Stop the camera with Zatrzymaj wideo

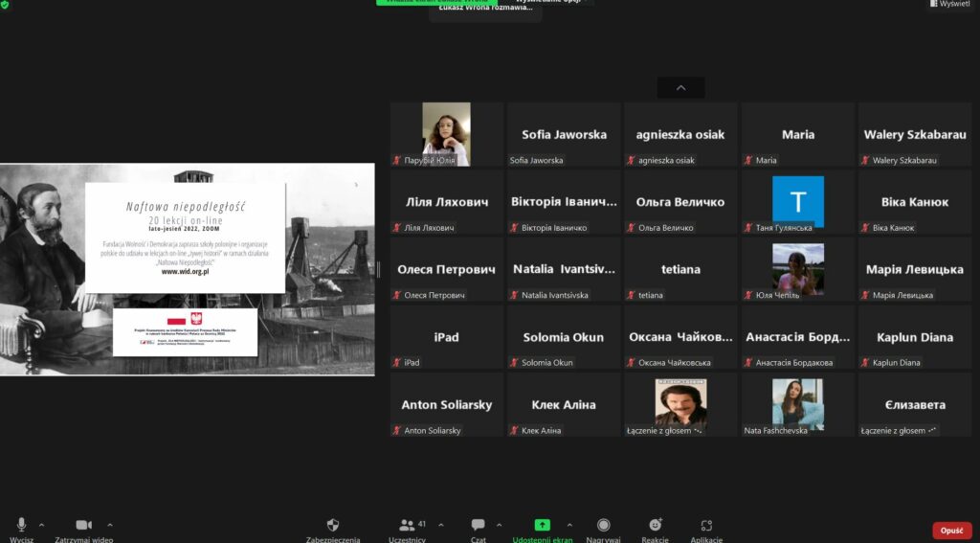[x=83, y=526]
